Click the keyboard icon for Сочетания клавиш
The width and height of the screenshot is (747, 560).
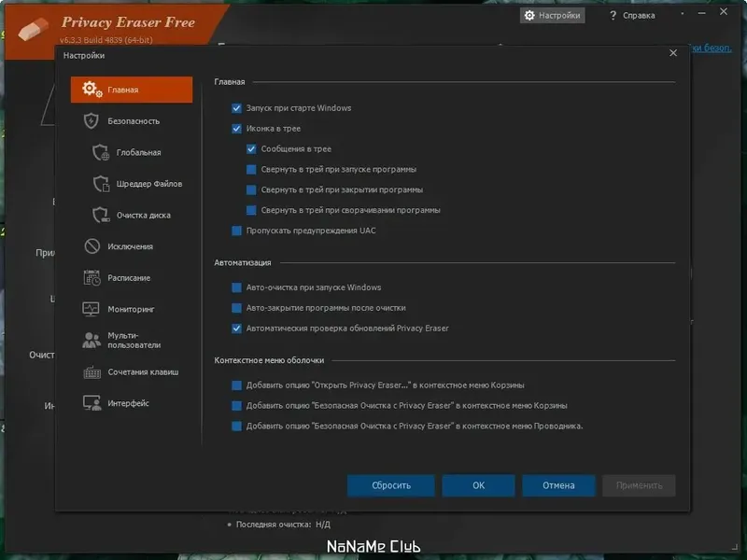click(x=92, y=371)
